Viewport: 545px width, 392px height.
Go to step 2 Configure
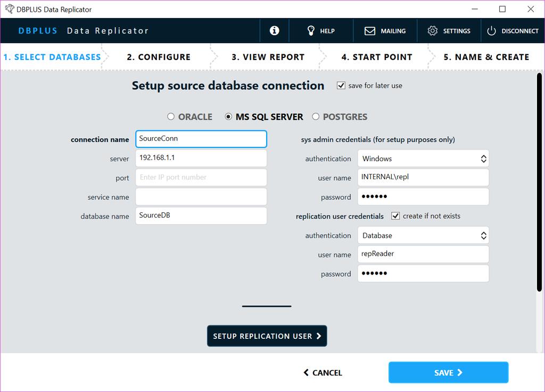coord(159,57)
